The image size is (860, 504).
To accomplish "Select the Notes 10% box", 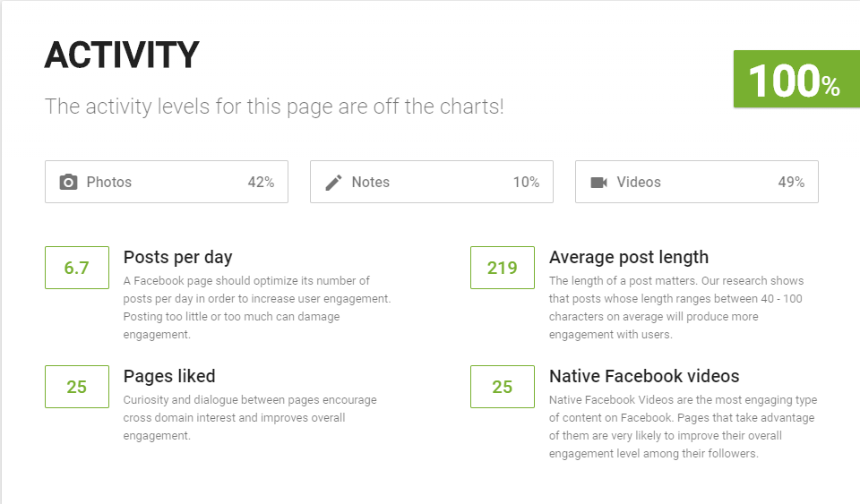I will pos(432,182).
